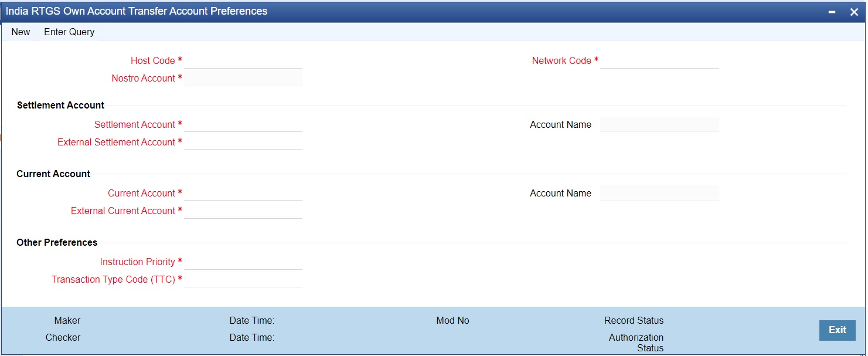The height and width of the screenshot is (356, 868).
Task: Select the Settlement Account input field
Action: click(243, 124)
